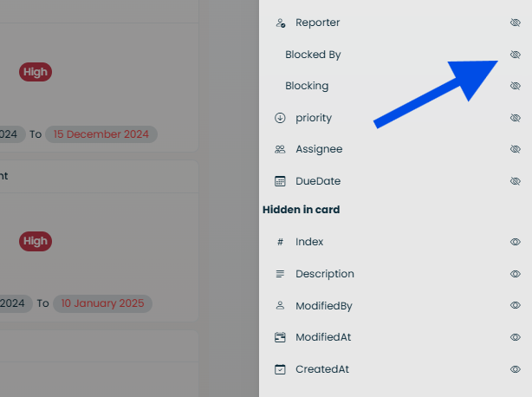Show the ModifiedAt field in card
Viewport: 532px width, 397px height.
tap(515, 337)
